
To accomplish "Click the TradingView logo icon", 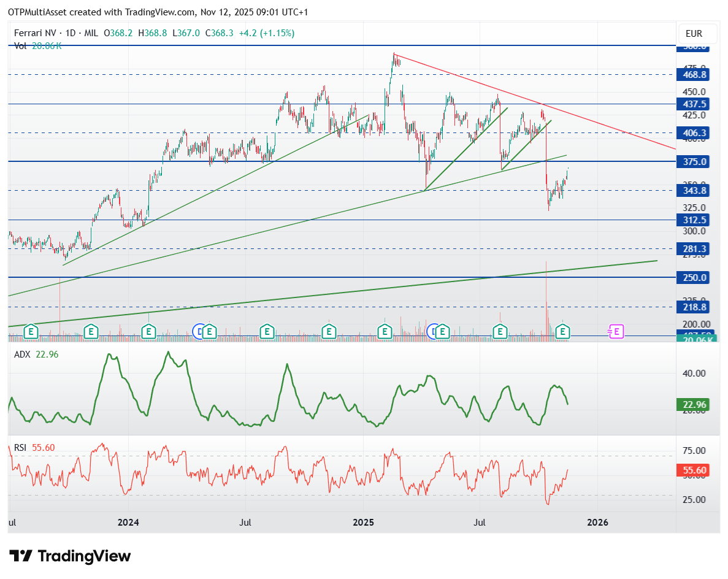I will tap(21, 556).
